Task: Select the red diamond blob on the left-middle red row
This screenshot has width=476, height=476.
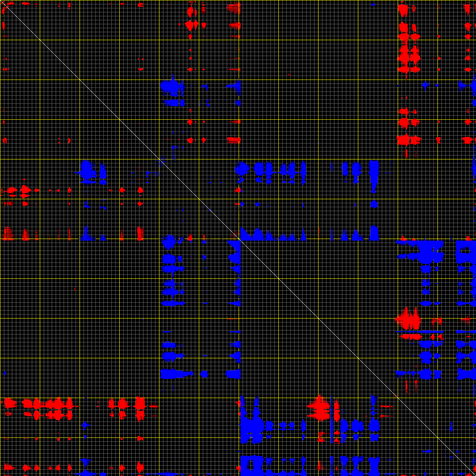Action: tap(25, 190)
